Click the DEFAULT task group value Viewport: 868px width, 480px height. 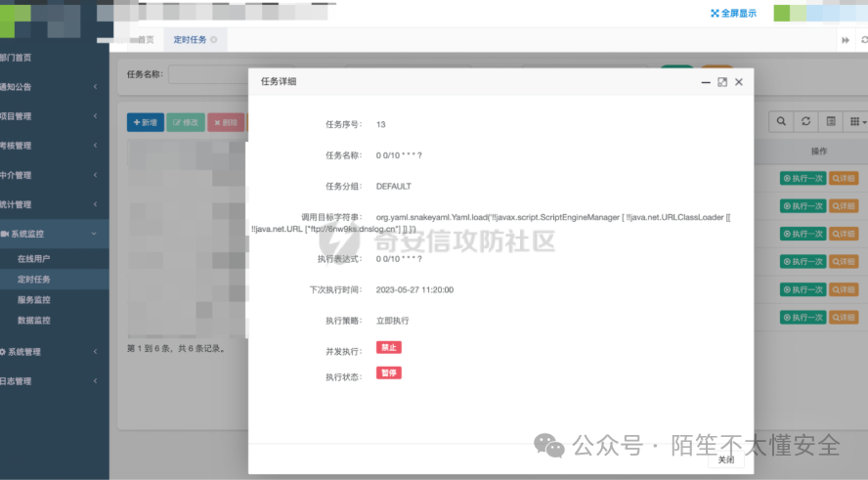pos(394,187)
